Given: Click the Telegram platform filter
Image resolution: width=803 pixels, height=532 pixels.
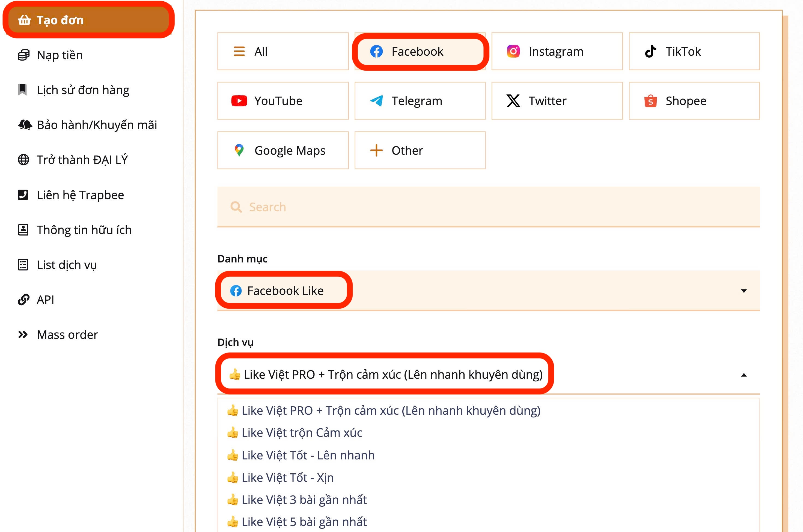Looking at the screenshot, I should point(420,101).
